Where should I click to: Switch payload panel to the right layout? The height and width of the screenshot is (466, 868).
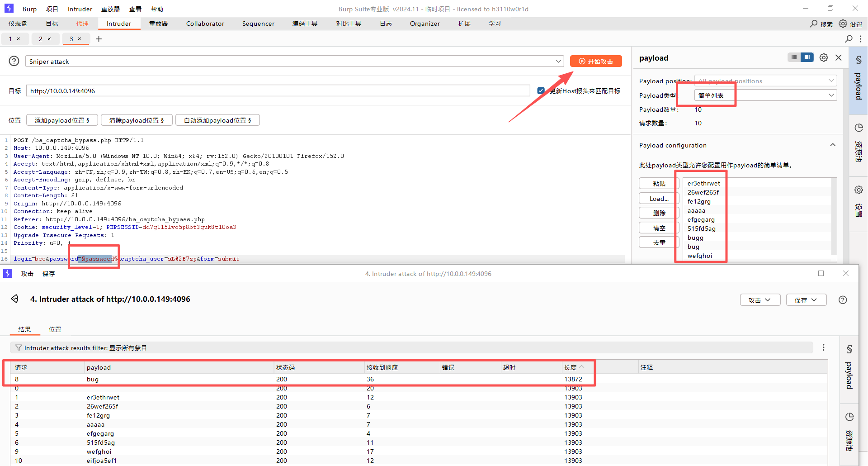pyautogui.click(x=807, y=57)
